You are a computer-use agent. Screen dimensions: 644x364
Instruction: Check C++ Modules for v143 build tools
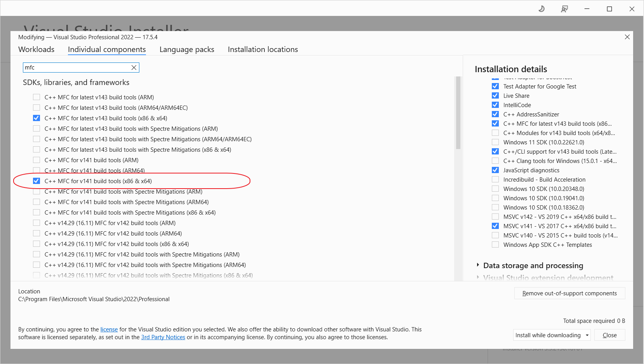click(495, 133)
